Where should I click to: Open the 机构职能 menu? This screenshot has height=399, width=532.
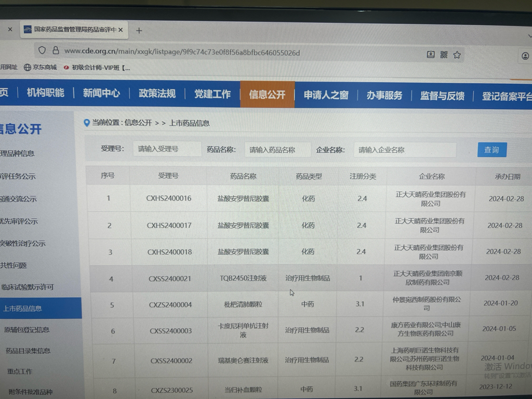[x=46, y=92]
